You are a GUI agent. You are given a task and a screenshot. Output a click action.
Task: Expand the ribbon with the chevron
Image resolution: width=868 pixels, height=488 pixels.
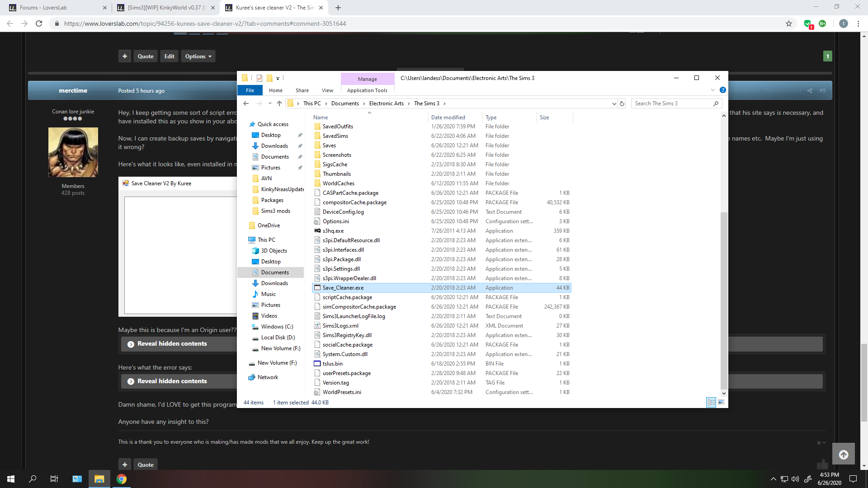(713, 90)
